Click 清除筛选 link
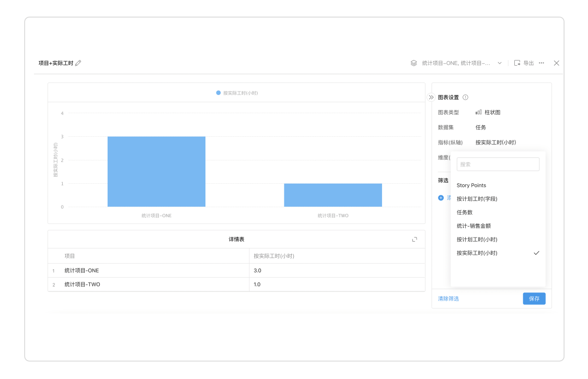 (448, 299)
